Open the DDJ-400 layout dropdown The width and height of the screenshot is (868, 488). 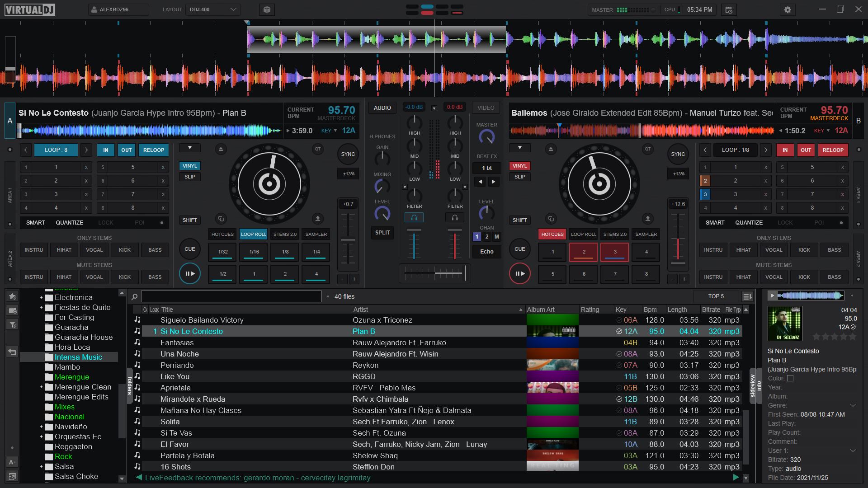(213, 9)
